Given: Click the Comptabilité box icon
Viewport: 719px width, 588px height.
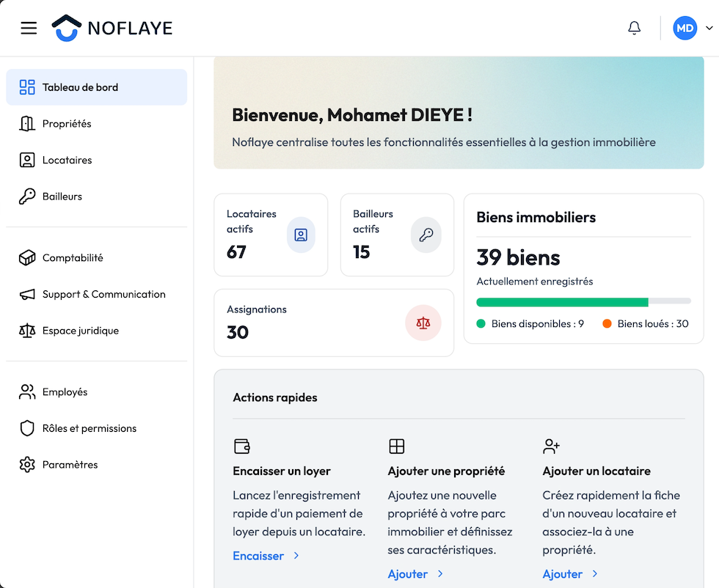Looking at the screenshot, I should click(x=27, y=257).
